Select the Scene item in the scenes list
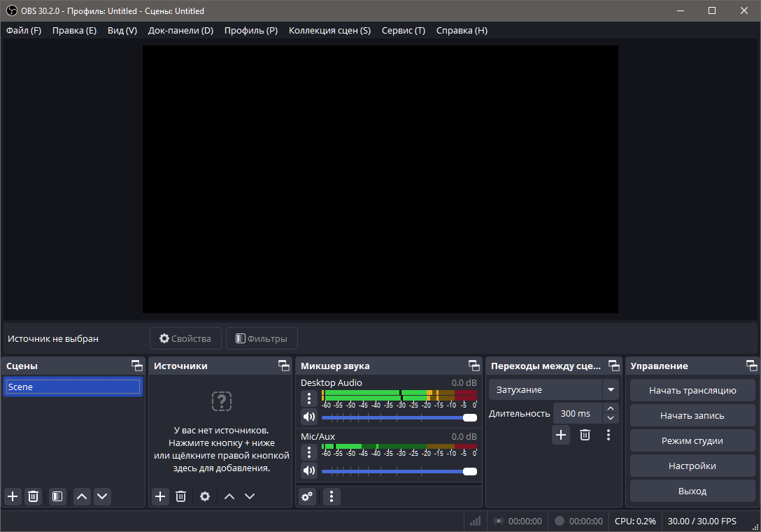Screen dimensions: 761x532 pyautogui.click(x=73, y=387)
